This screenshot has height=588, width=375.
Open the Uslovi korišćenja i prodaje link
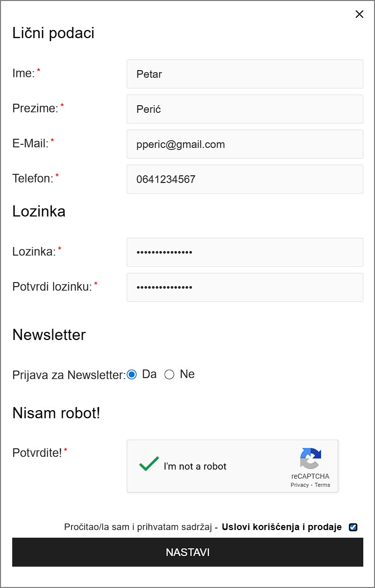pos(282,527)
